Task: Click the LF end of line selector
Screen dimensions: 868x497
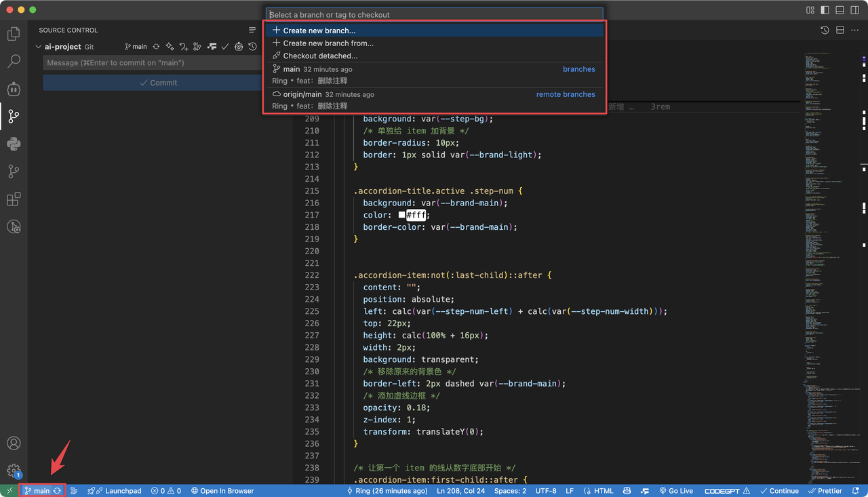Action: (x=570, y=491)
